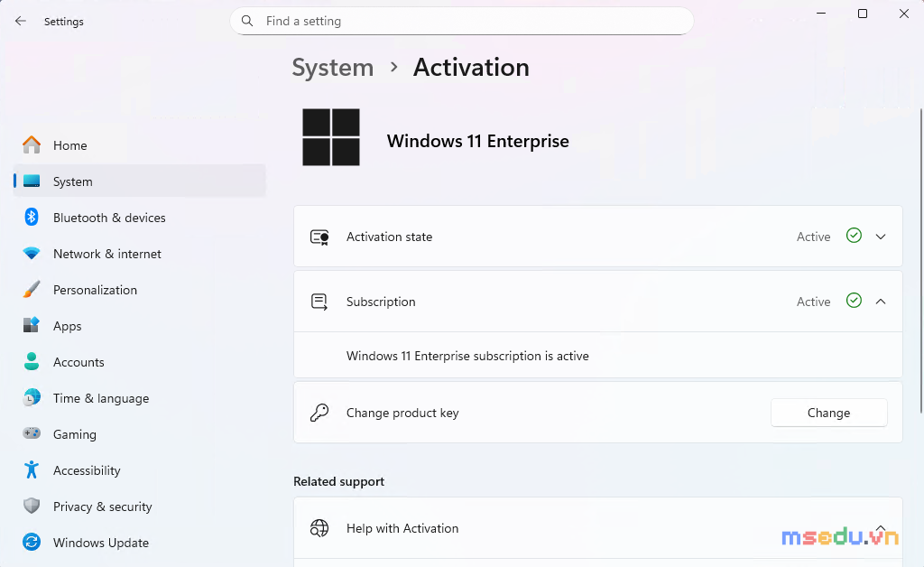
Task: Collapse the Subscription chevron
Action: 881,302
